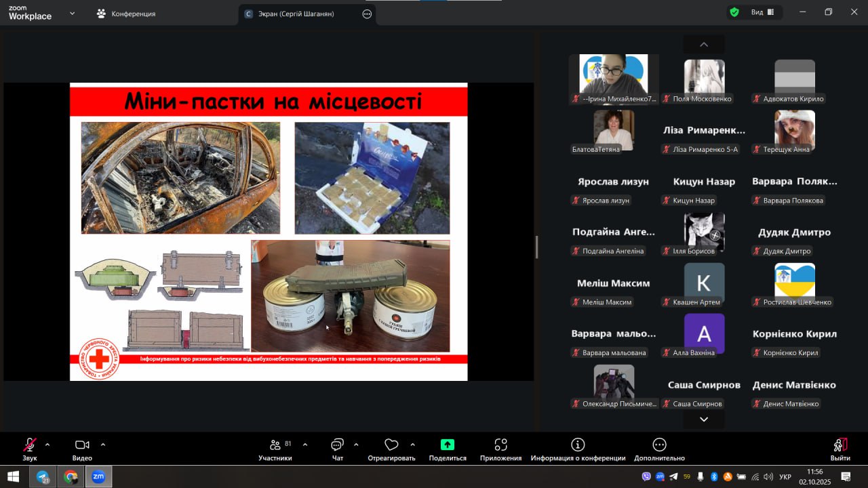Click the panel divider resize handle

point(536,247)
